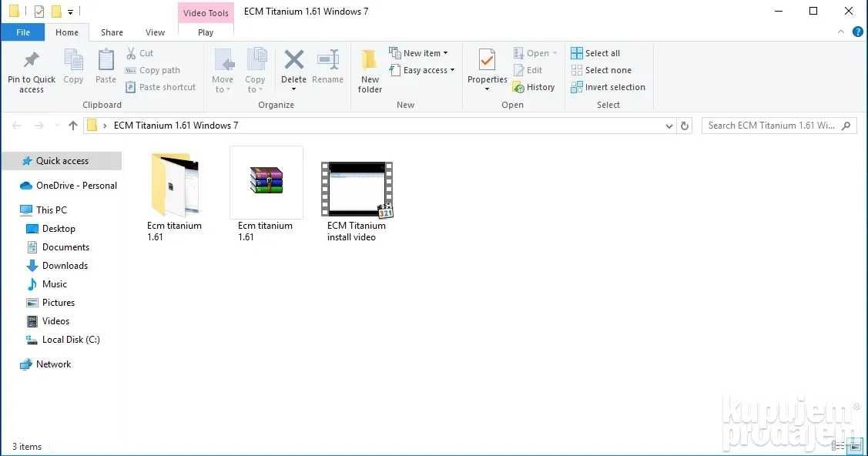Open the Help question mark icon
The image size is (868, 456).
(x=857, y=32)
